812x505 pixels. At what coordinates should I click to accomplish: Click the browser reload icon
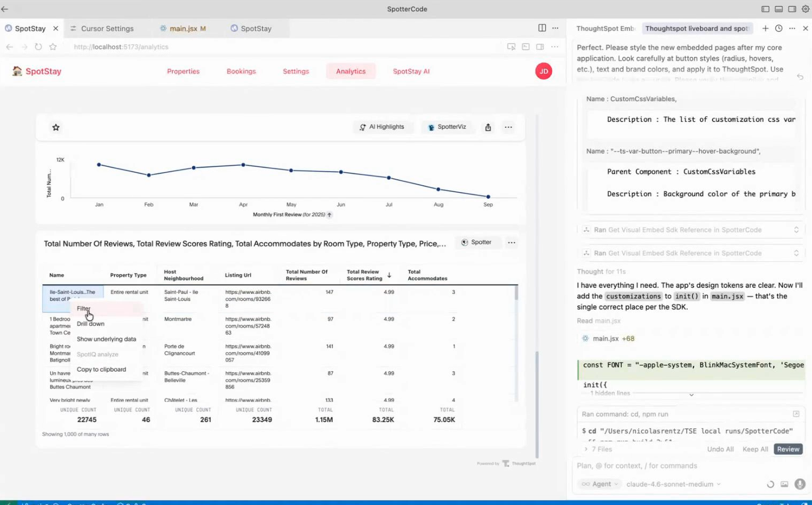(x=38, y=47)
